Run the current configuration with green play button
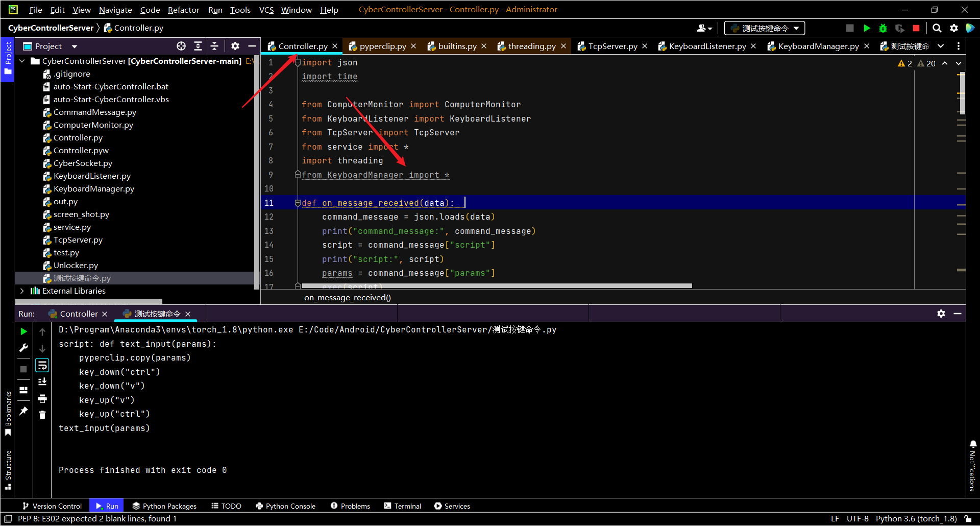This screenshot has height=526, width=980. (x=867, y=28)
